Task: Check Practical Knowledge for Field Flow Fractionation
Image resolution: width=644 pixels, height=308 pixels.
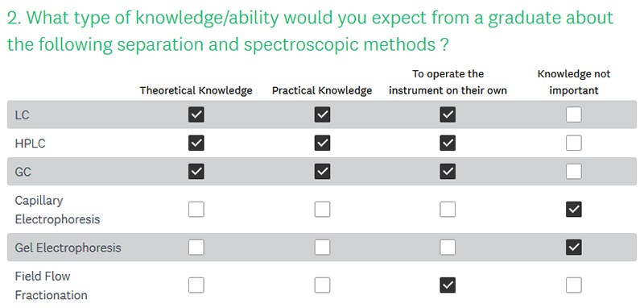Action: click(x=323, y=285)
